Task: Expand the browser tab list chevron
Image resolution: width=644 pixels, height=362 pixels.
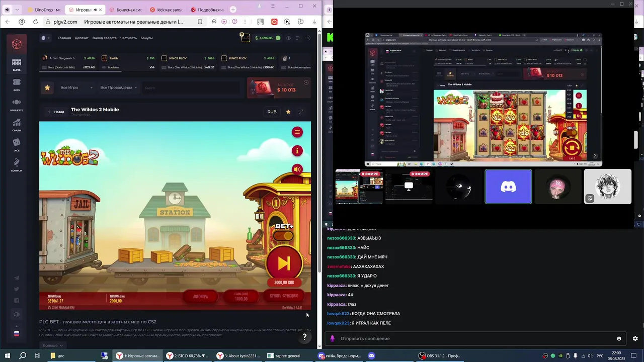Action: pos(18,10)
